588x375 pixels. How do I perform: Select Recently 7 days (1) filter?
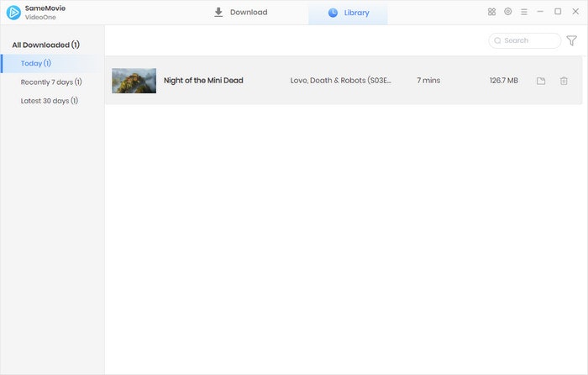51,82
